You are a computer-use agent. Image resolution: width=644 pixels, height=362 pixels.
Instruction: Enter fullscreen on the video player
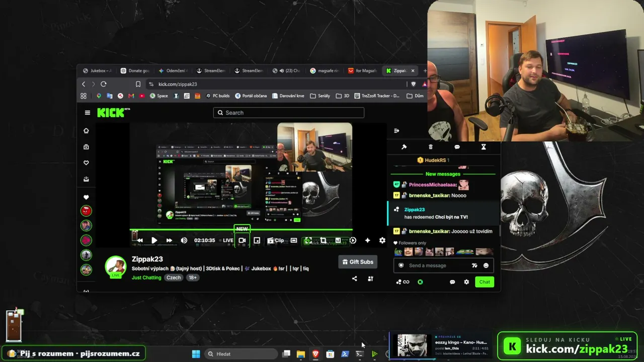point(308,240)
